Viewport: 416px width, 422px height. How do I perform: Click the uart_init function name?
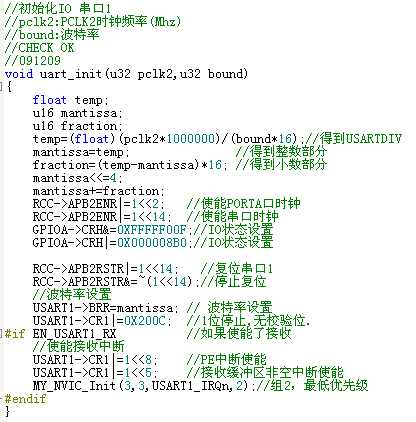(x=71, y=74)
